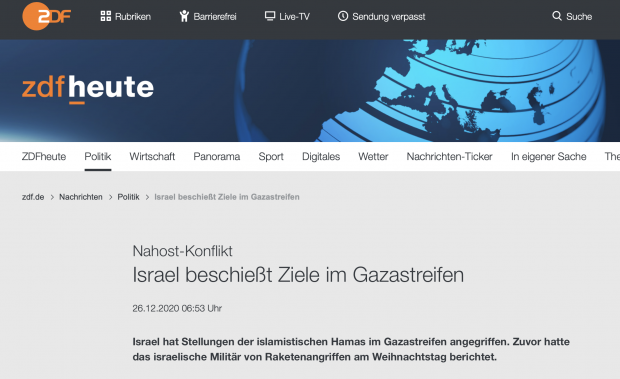Click the headline Israel beschießt Ziele im Gazastreifen
This screenshot has height=379, width=620.
[x=298, y=275]
